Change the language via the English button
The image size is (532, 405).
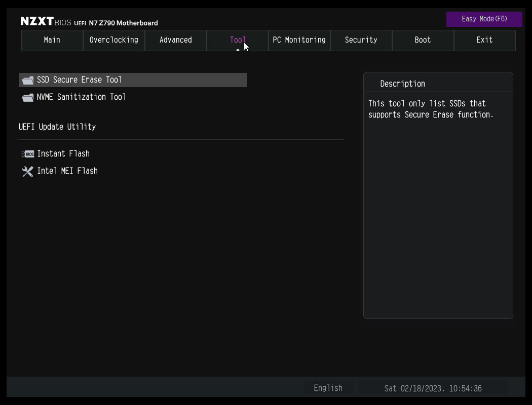pyautogui.click(x=328, y=388)
